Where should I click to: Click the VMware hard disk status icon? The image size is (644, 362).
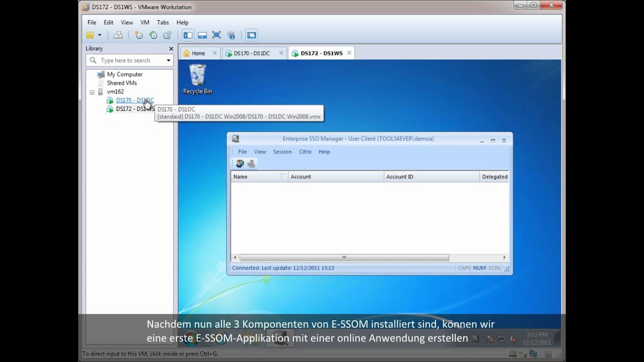513,354
